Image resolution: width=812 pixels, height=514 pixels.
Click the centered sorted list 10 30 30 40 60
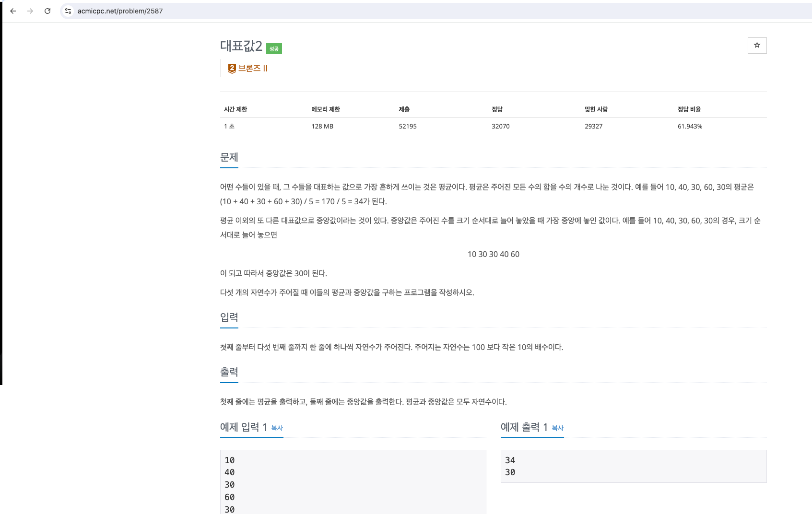coord(494,254)
